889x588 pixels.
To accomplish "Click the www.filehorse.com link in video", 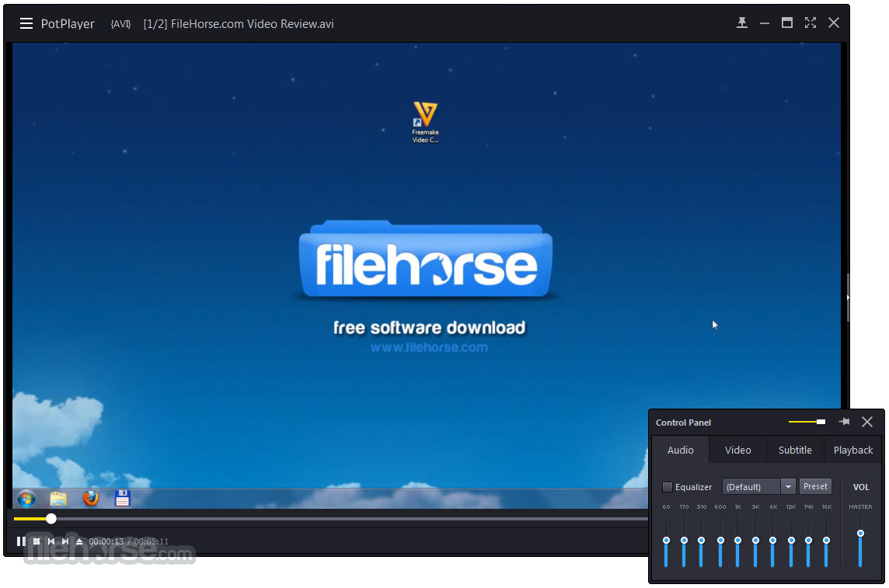I will [x=429, y=347].
